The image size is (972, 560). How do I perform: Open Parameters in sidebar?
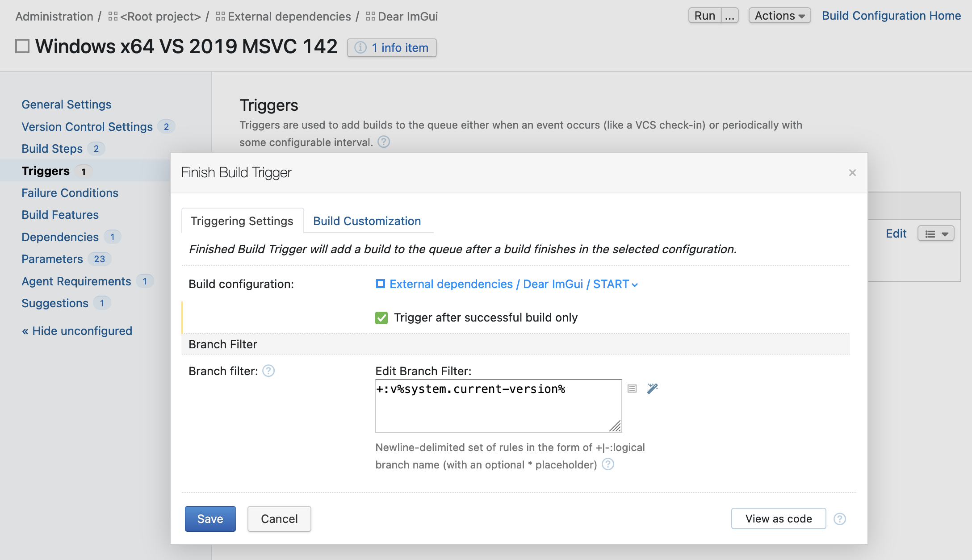click(52, 259)
